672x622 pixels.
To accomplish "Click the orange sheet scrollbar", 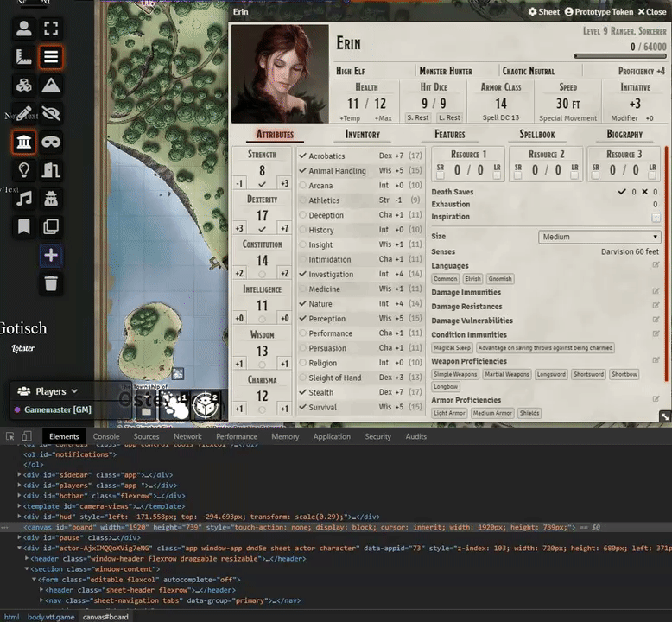I will [666, 263].
